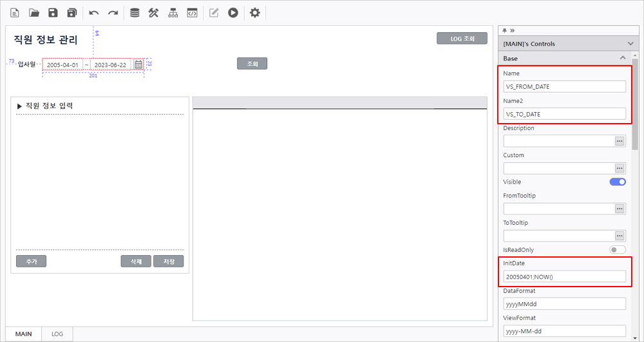Click the Custom input field
Screen dimensions: 644x342
click(559, 168)
